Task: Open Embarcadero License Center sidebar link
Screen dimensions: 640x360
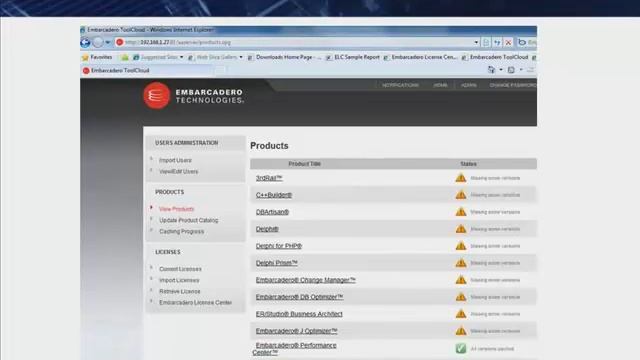Action: (196, 303)
